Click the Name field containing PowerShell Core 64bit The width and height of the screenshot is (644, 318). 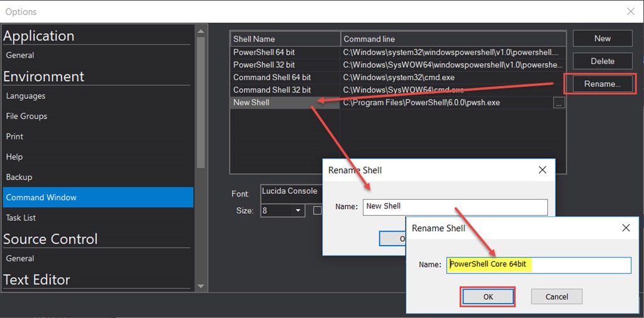(539, 265)
